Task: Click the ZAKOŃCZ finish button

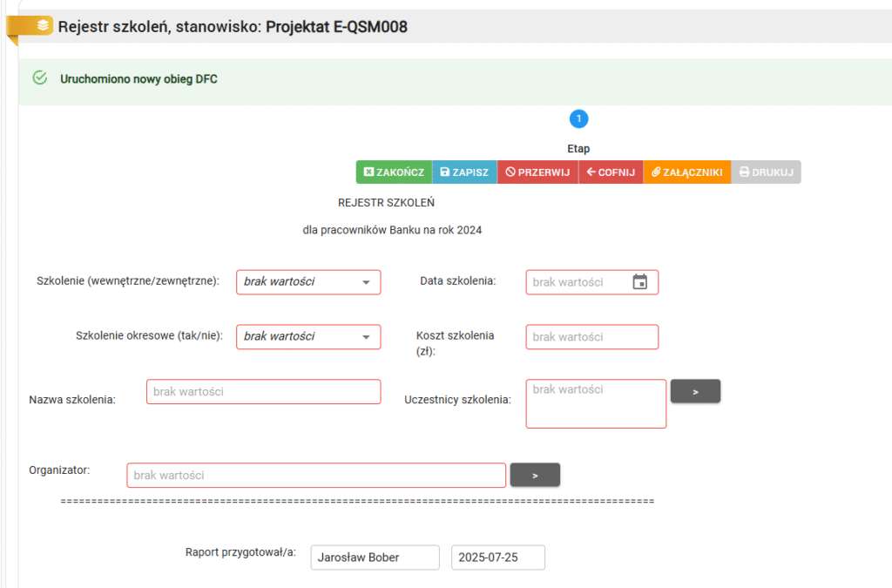Action: tap(394, 172)
